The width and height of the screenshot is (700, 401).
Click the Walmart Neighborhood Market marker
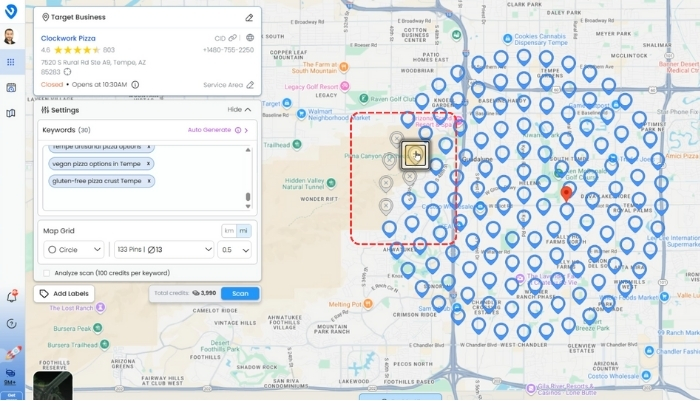tap(301, 113)
